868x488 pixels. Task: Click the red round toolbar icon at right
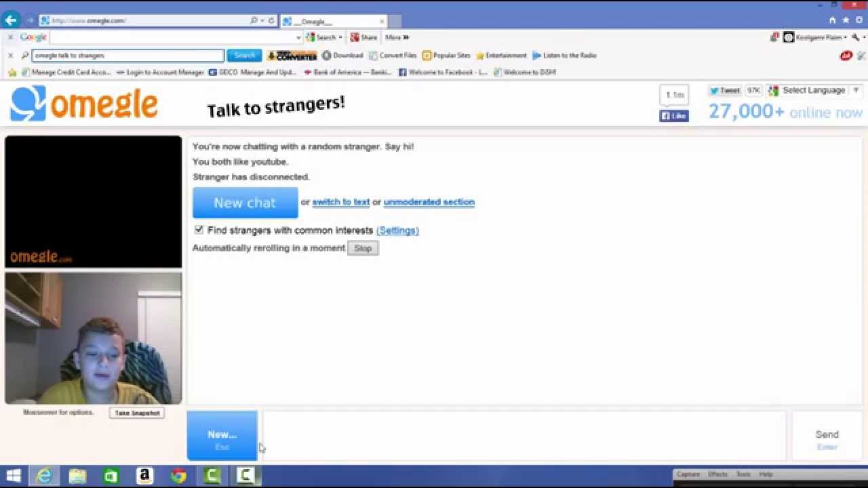(x=846, y=56)
